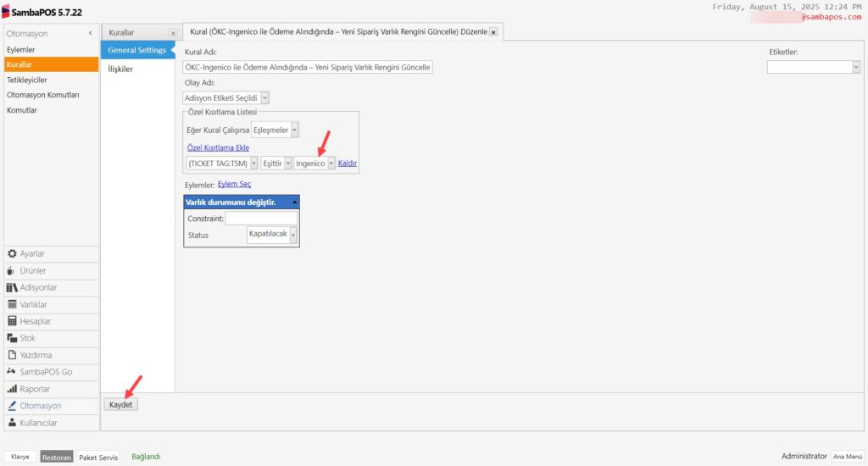Click the Raporlar bar chart icon
This screenshot has width=868, height=466.
coord(12,389)
